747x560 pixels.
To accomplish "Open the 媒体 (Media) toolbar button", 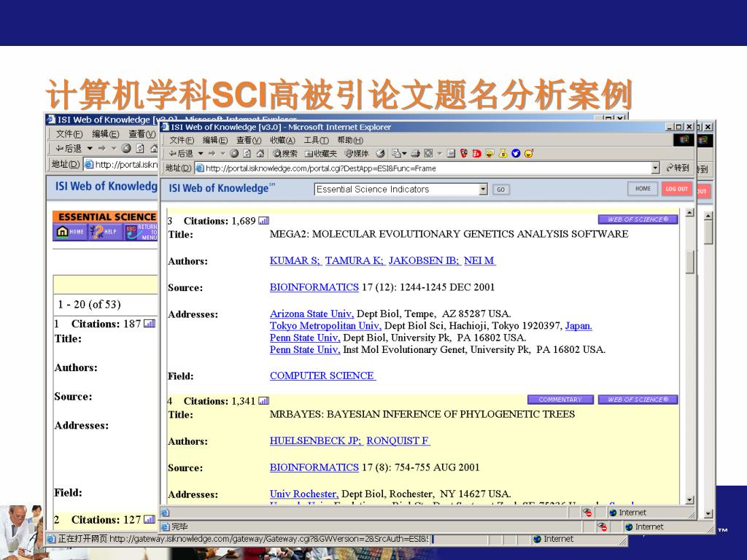I will pos(357,153).
